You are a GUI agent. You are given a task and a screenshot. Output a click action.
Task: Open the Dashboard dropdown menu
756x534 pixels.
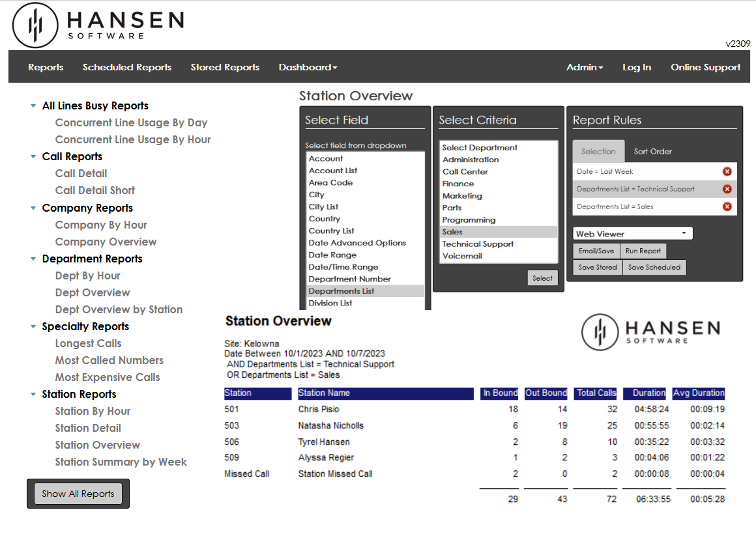308,67
